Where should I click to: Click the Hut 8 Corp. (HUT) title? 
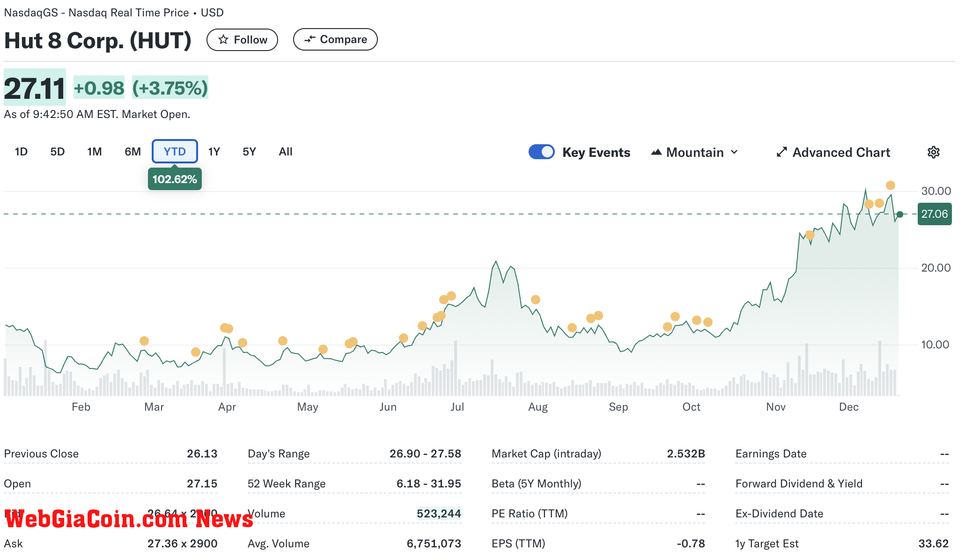pyautogui.click(x=98, y=41)
